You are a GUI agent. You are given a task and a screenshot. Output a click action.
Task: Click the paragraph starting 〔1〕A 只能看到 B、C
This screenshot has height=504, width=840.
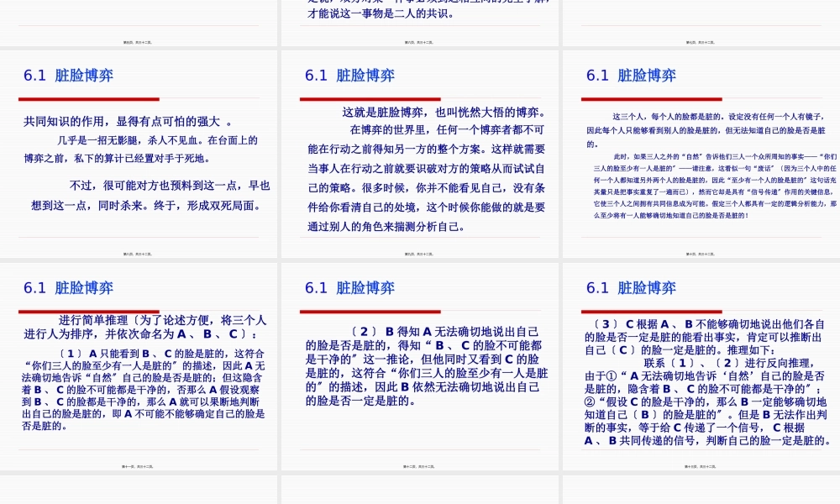[143, 389]
